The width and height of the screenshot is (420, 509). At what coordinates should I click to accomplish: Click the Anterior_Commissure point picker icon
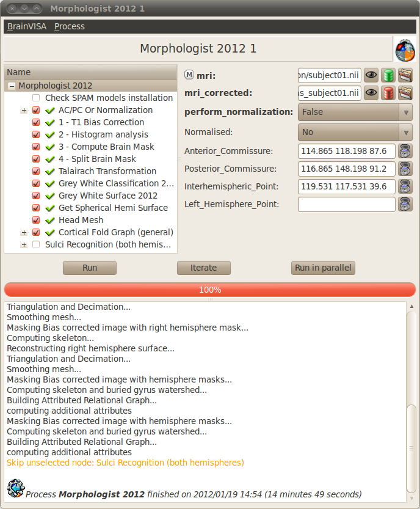[405, 151]
